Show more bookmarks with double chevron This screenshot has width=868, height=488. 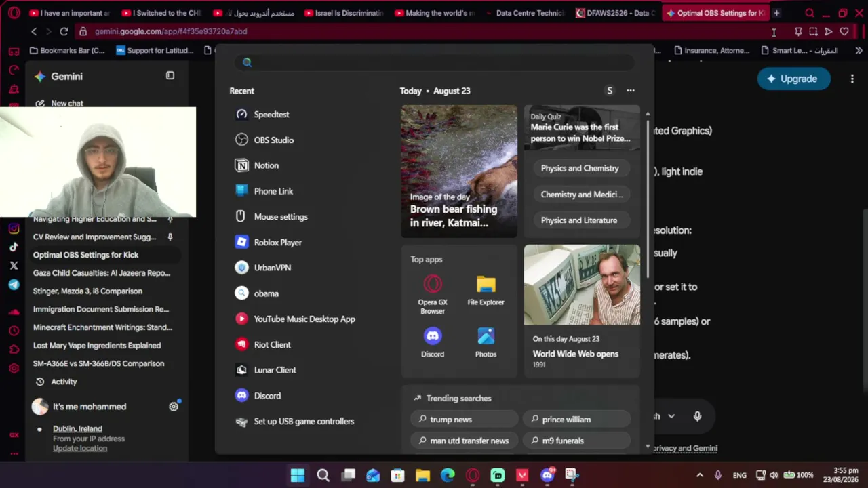859,50
